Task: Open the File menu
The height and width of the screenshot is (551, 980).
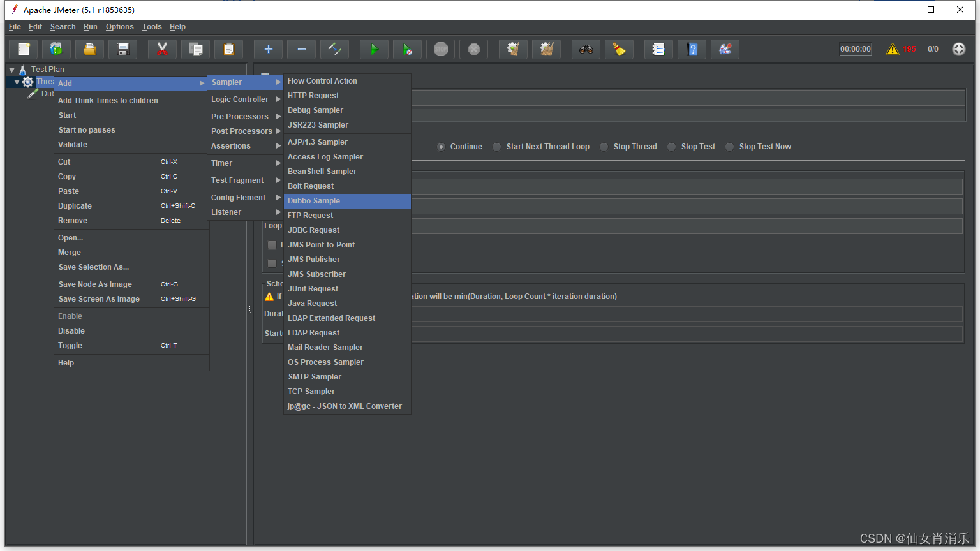Action: (x=15, y=27)
